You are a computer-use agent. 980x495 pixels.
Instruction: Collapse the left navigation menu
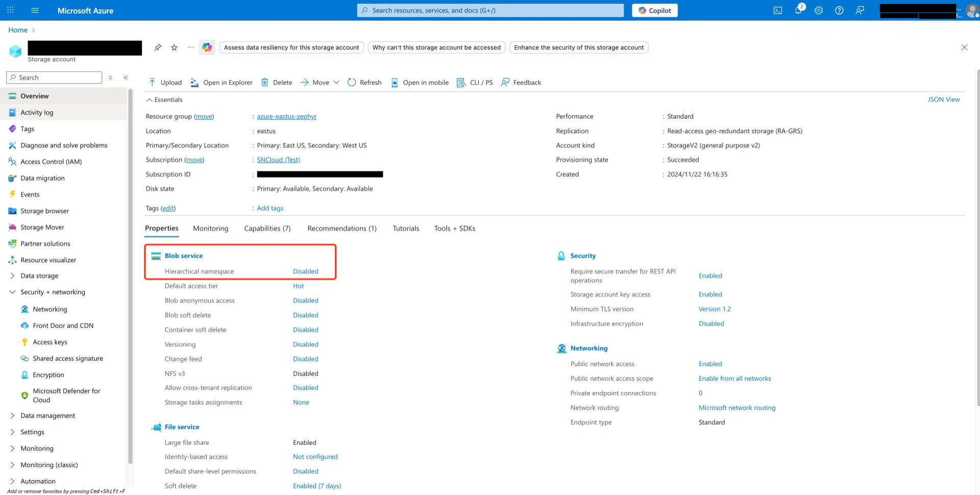[126, 78]
